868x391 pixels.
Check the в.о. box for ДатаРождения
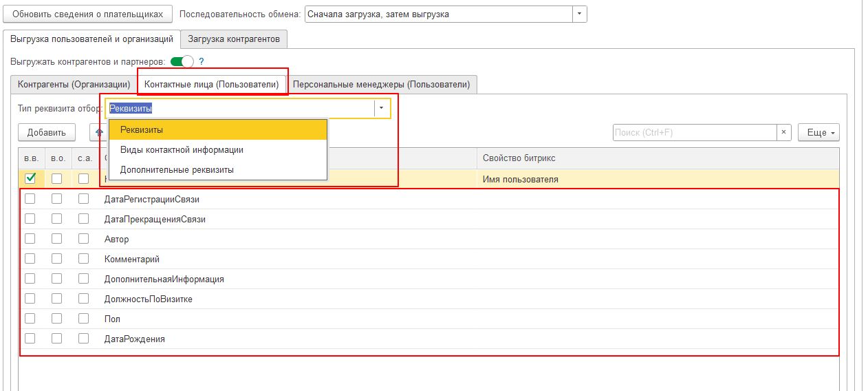coord(57,339)
